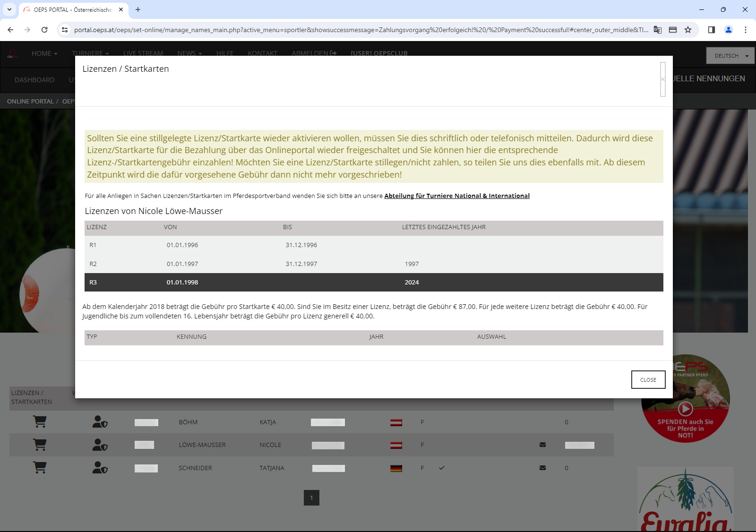Open the Chrome profile icon
Screen dimensions: 756x532
[729, 30]
